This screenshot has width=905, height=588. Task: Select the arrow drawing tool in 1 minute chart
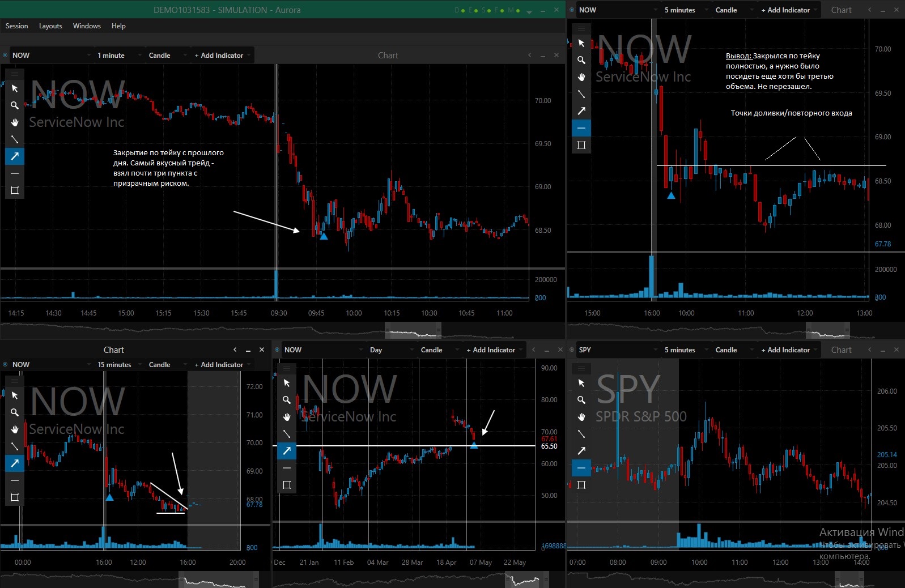(x=15, y=156)
